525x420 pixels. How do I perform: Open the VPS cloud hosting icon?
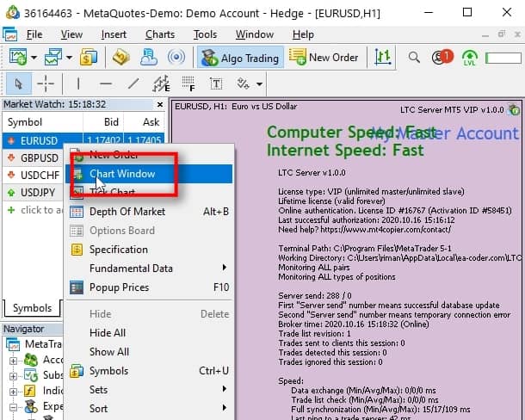tap(149, 58)
